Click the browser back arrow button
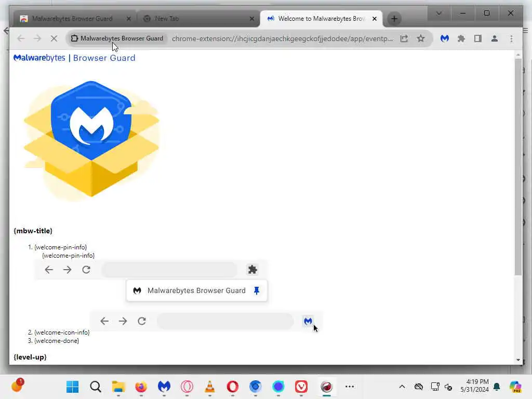 (21, 38)
